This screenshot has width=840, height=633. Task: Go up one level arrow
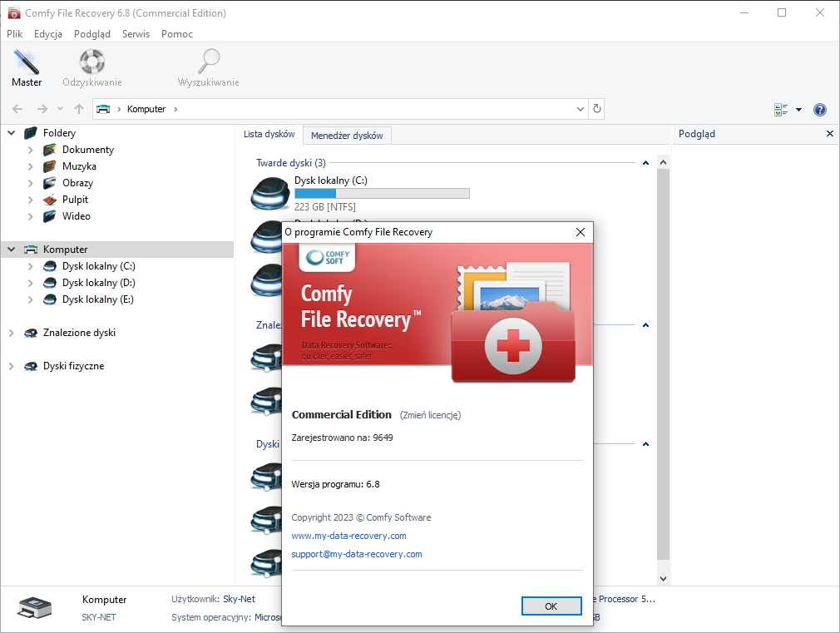79,109
